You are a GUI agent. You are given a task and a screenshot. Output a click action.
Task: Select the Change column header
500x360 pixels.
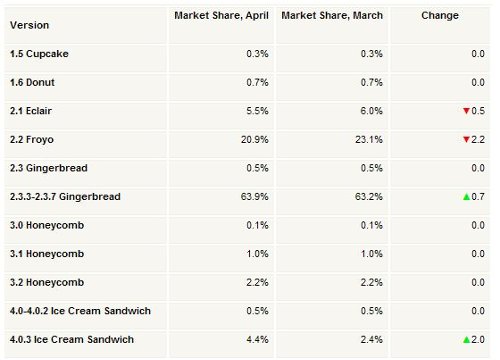[440, 15]
